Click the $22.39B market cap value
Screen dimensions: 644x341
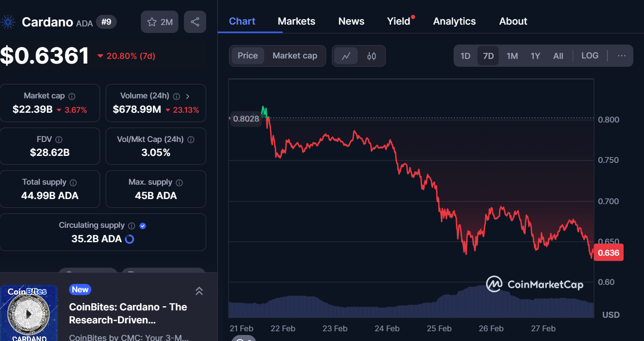point(32,109)
